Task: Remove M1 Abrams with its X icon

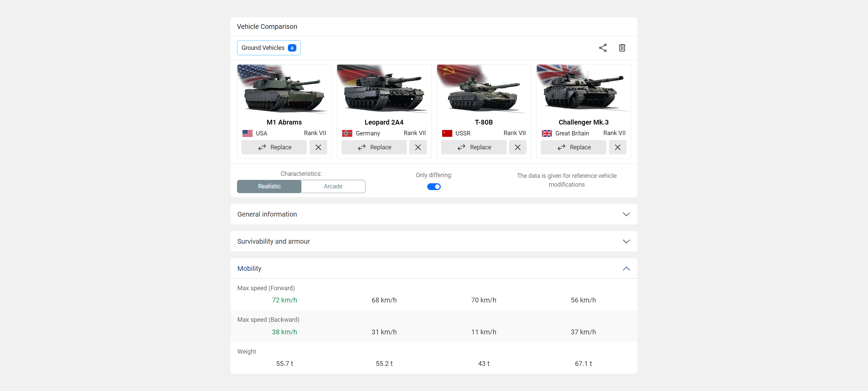Action: [x=318, y=147]
